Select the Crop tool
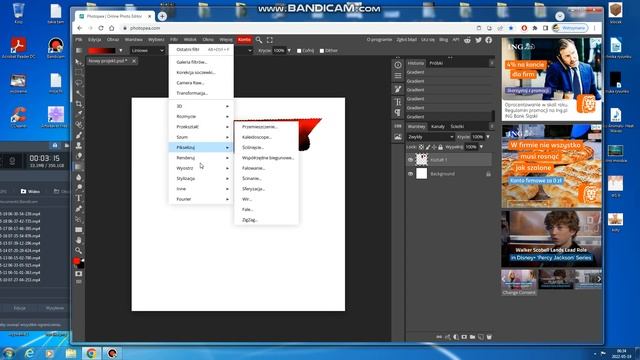Image resolution: width=640 pixels, height=360 pixels. 79,104
